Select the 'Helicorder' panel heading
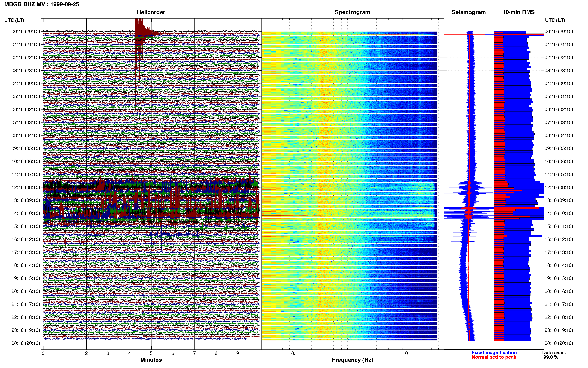 151,12
